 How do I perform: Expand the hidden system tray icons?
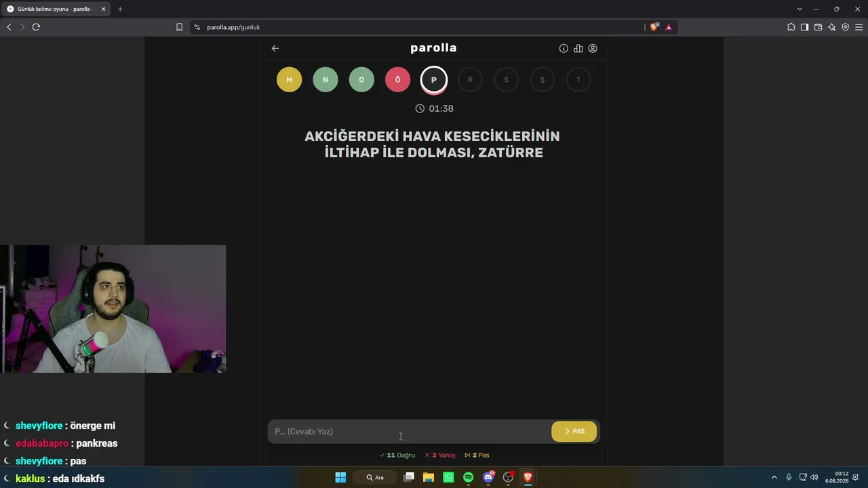pyautogui.click(x=774, y=477)
